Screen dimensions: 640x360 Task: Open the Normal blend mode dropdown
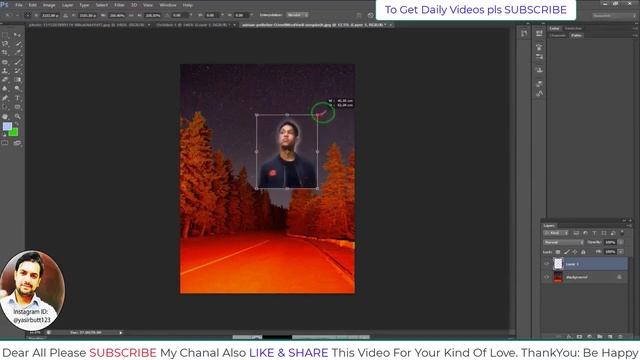point(563,242)
